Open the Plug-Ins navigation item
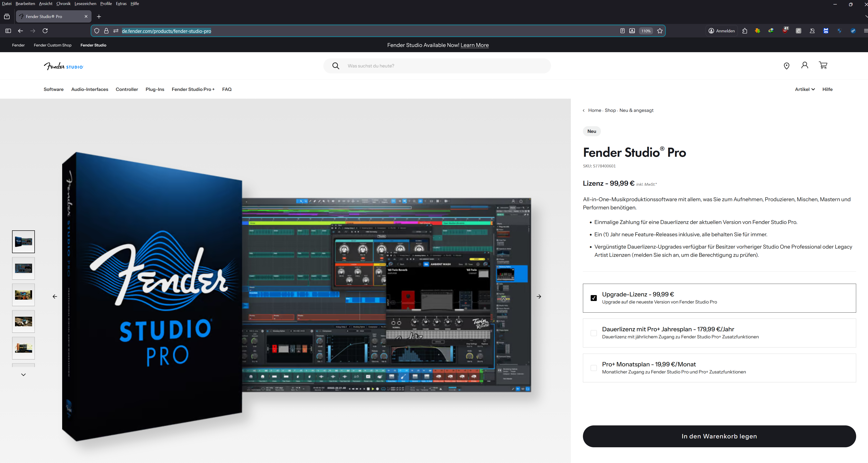This screenshot has width=868, height=463. [x=155, y=89]
